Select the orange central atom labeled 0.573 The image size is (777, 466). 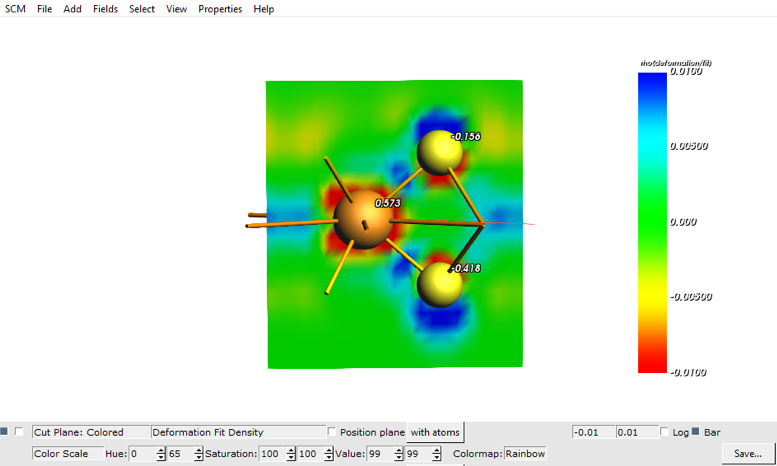[362, 218]
